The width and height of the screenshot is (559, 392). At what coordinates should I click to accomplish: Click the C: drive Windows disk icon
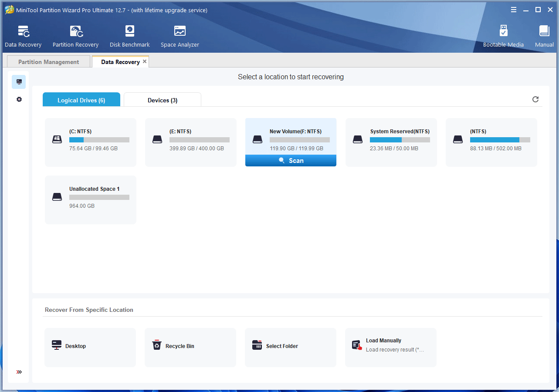coord(57,139)
